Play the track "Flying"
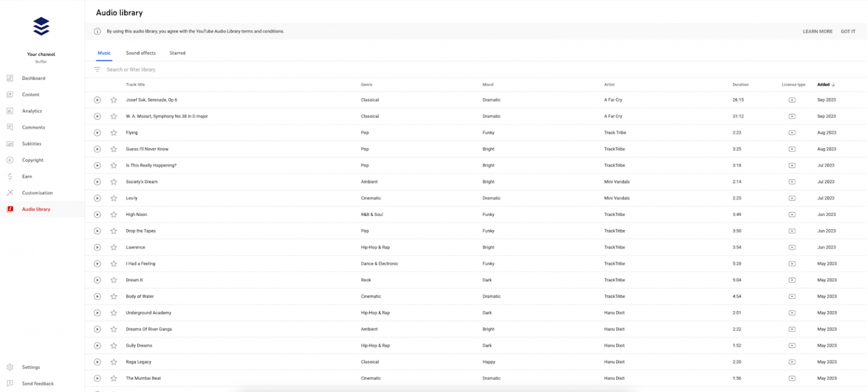 point(97,133)
